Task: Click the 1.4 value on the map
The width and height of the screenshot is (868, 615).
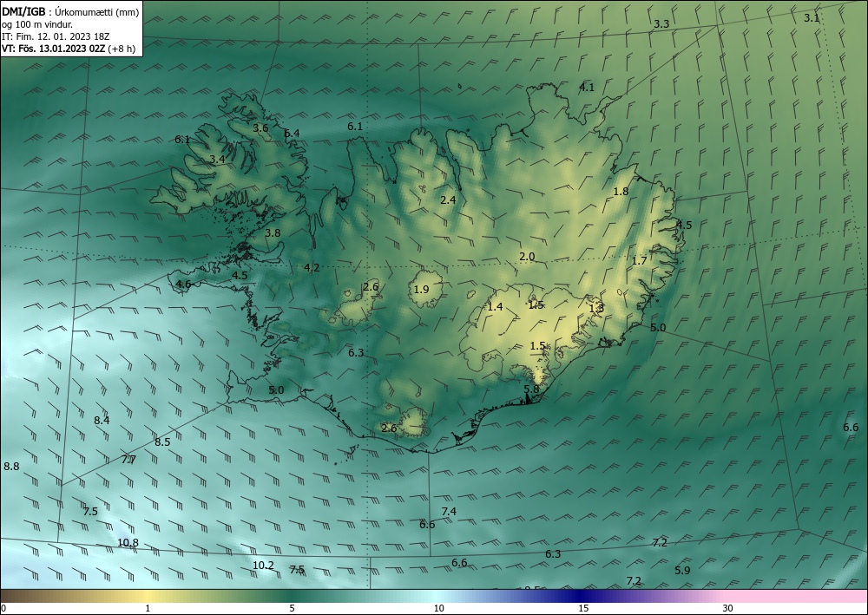Action: pyautogui.click(x=495, y=306)
